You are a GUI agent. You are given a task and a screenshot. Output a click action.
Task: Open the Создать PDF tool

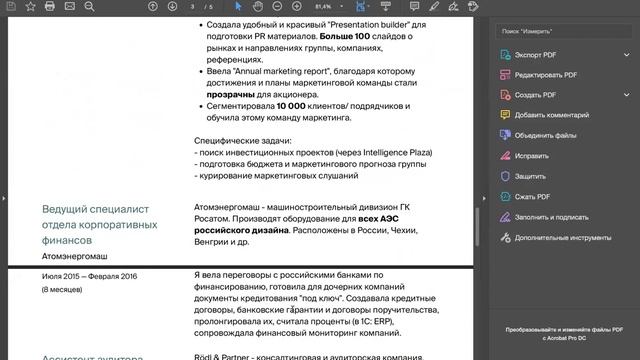click(535, 95)
